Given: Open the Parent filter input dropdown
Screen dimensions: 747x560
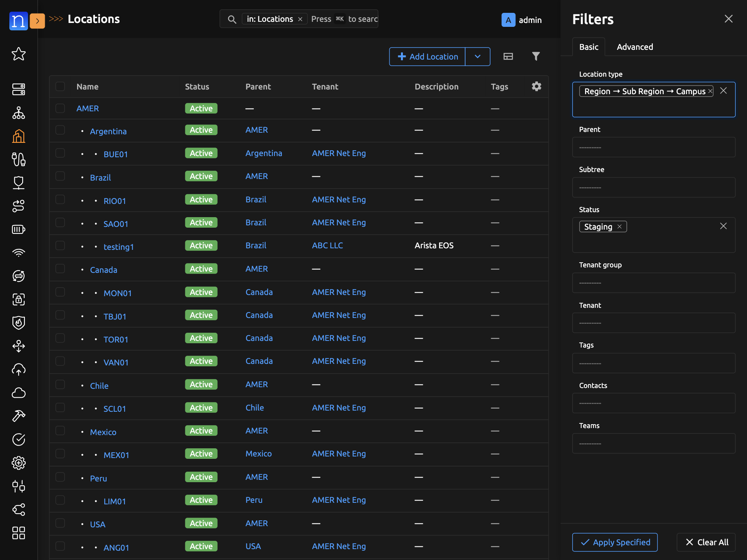Looking at the screenshot, I should pyautogui.click(x=653, y=147).
